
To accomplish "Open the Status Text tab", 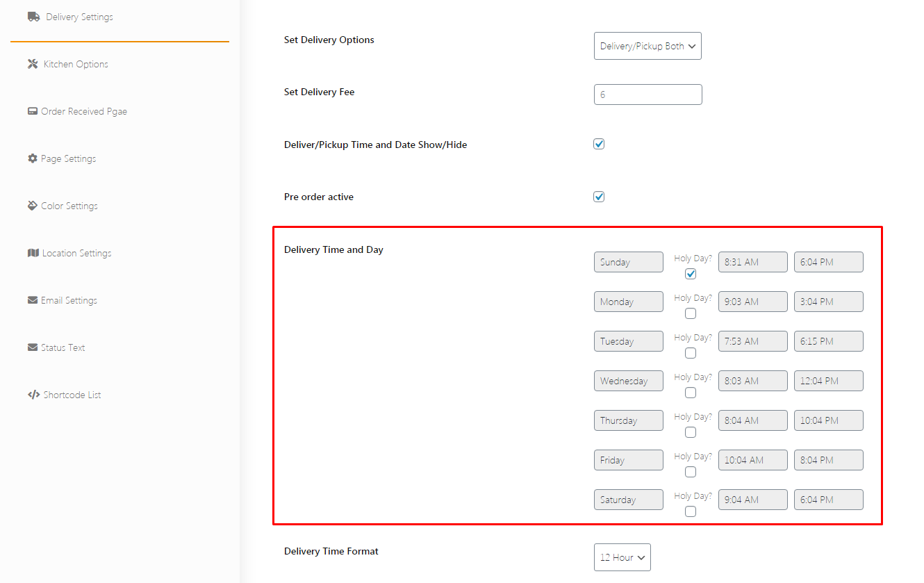I will coord(63,347).
